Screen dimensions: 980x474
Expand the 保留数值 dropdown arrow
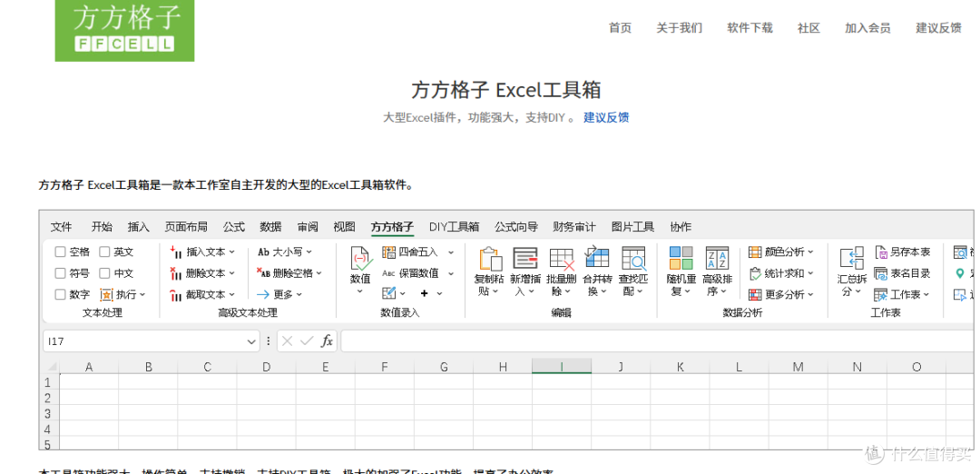451,274
